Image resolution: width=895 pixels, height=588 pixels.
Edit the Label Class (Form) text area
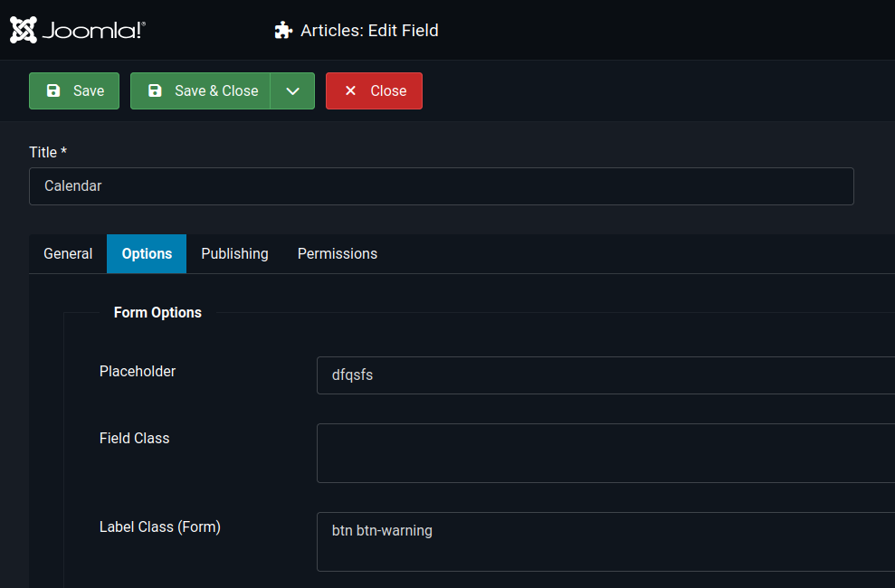[605, 542]
